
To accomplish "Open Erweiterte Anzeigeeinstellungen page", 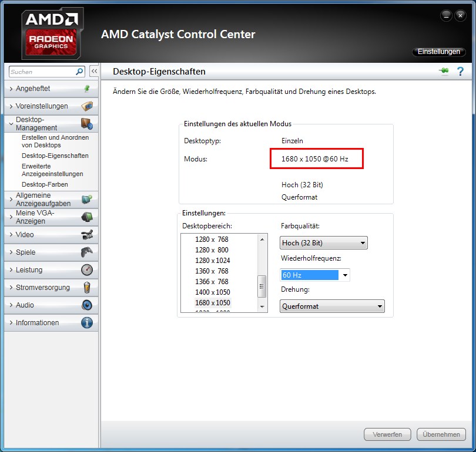I will [x=52, y=170].
